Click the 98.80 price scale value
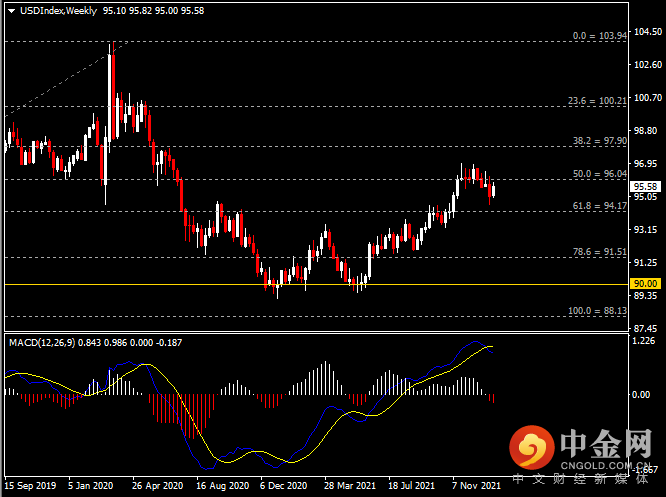Image resolution: width=666 pixels, height=497 pixels. [648, 131]
